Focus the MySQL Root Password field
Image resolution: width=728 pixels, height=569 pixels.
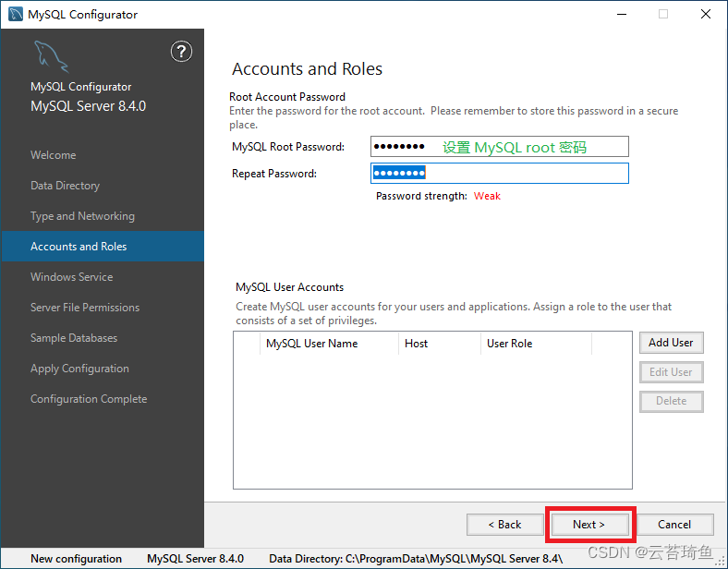(x=500, y=147)
